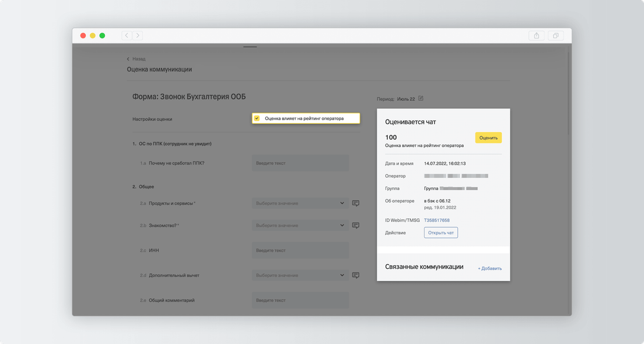Click the ОС по ППК section title
This screenshot has width=644, height=344.
[x=171, y=144]
